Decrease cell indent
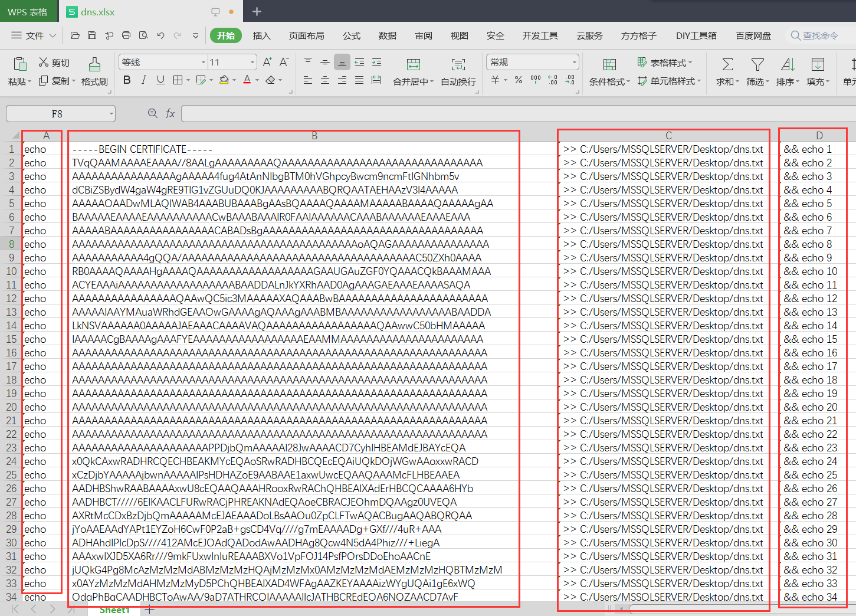Viewport: 856px width, 616px height. point(359,62)
